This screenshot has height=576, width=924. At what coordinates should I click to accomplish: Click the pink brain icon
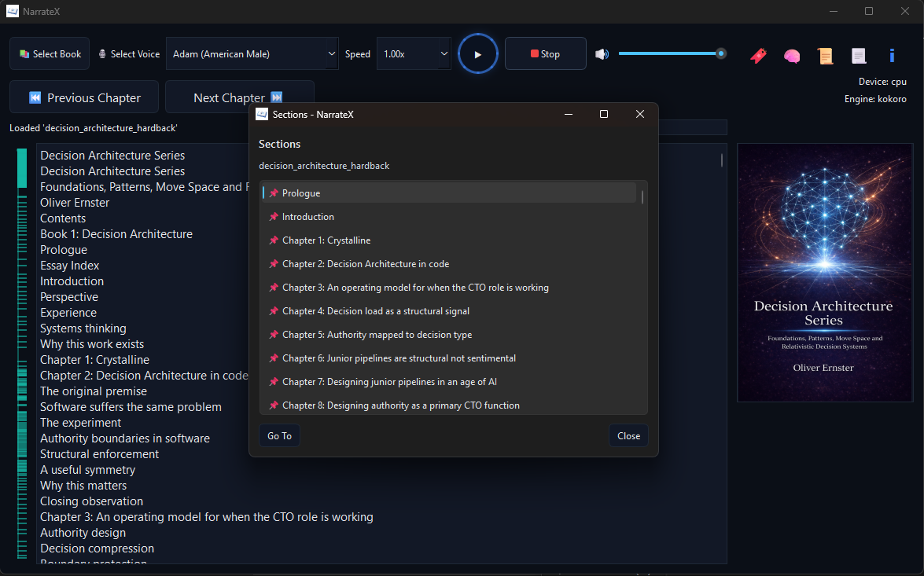(x=791, y=56)
